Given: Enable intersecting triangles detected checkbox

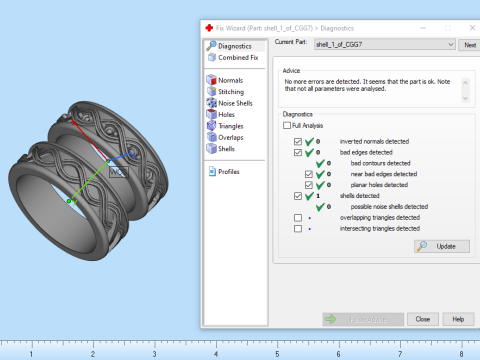Looking at the screenshot, I should [x=298, y=229].
